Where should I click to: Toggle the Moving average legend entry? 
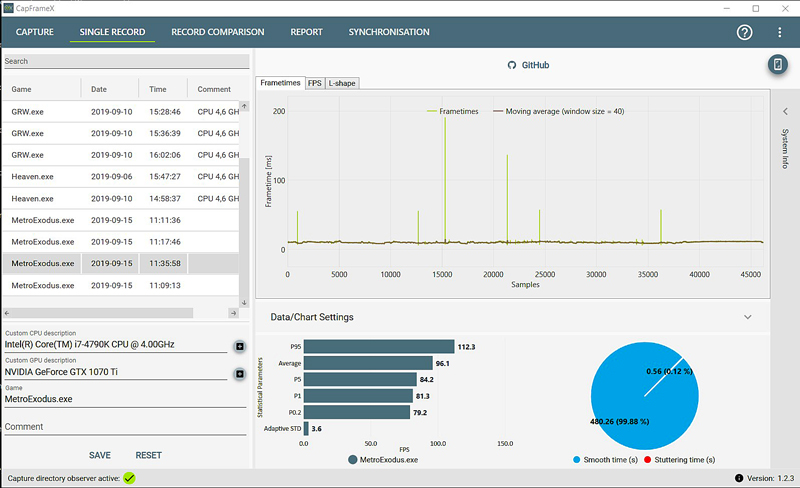559,111
